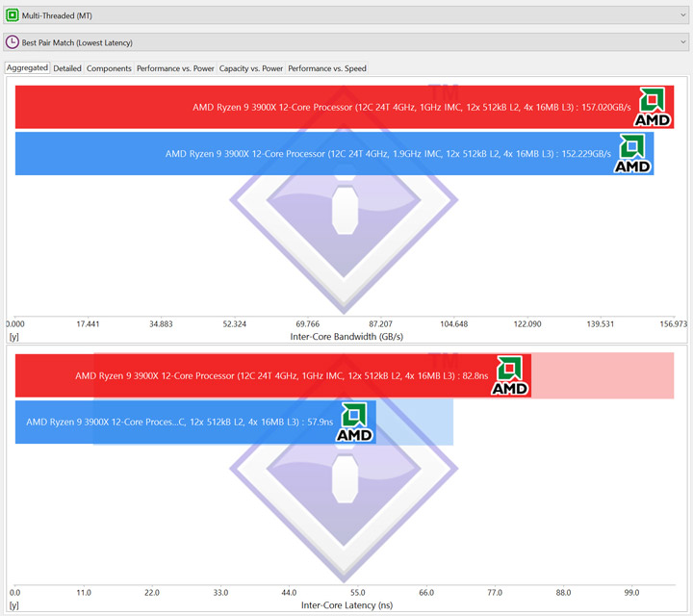Click the 156.973 bandwidth axis value
The width and height of the screenshot is (693, 616).
click(674, 324)
